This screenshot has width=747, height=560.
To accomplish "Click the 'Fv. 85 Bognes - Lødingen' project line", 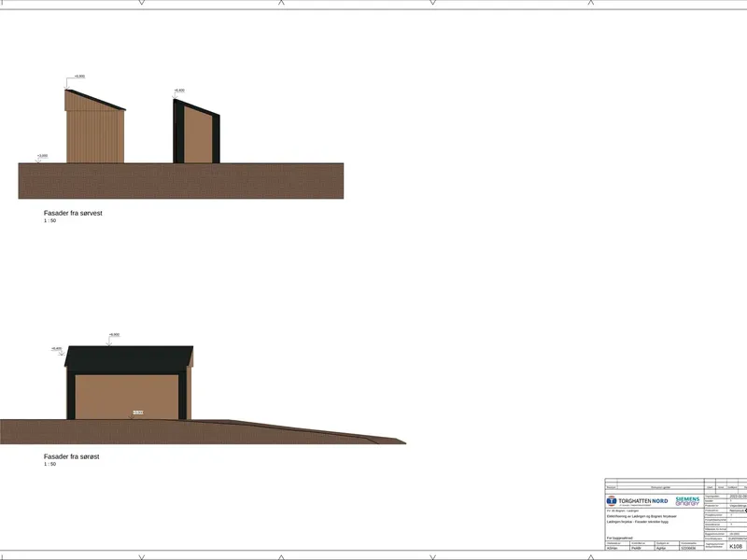I will pos(623,511).
